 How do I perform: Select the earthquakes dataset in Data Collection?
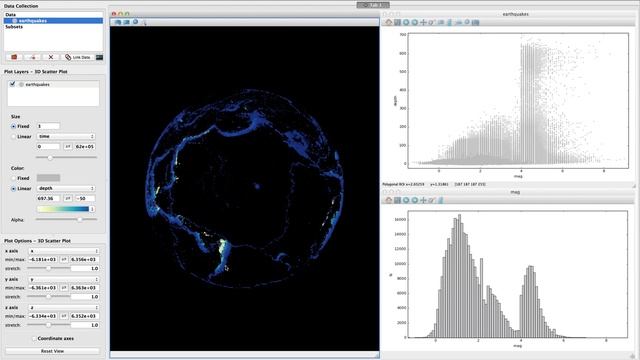(x=53, y=20)
